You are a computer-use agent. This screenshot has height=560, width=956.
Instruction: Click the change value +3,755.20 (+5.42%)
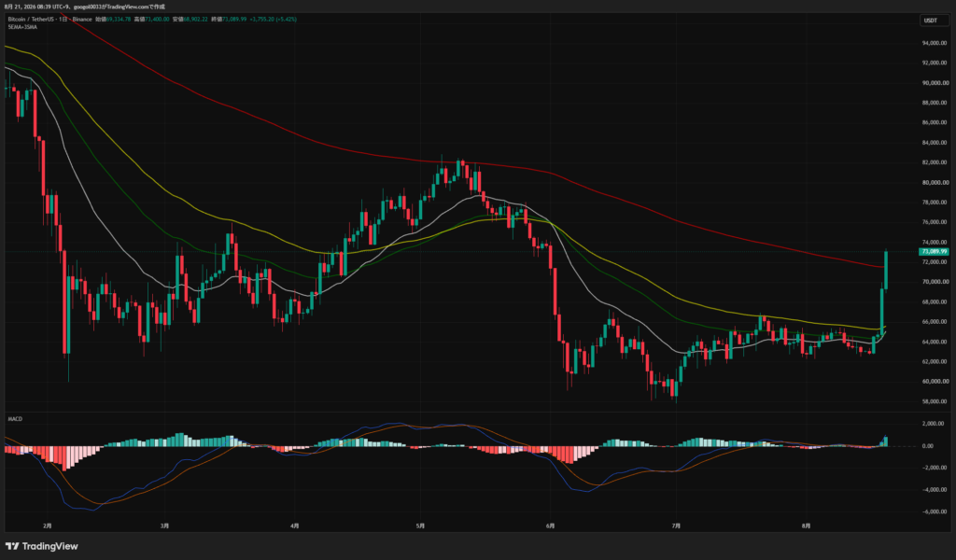pyautogui.click(x=274, y=19)
